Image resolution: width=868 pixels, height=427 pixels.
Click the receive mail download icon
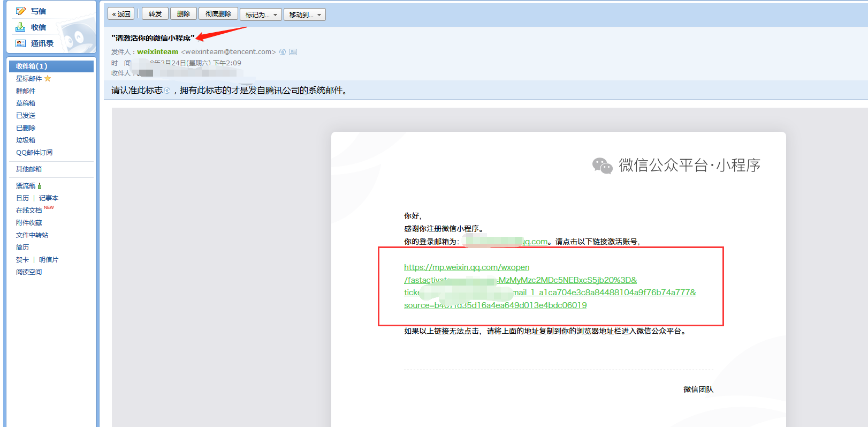(x=21, y=27)
